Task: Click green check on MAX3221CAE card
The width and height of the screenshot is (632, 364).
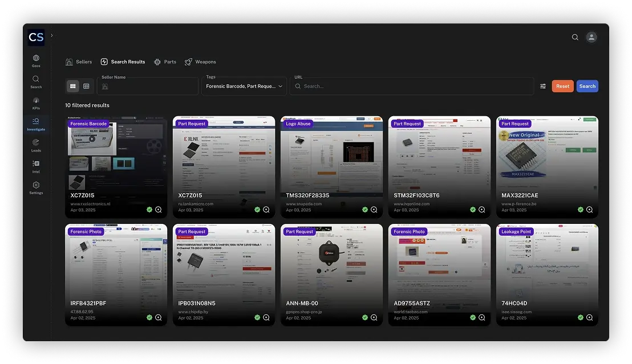Action: tap(581, 210)
